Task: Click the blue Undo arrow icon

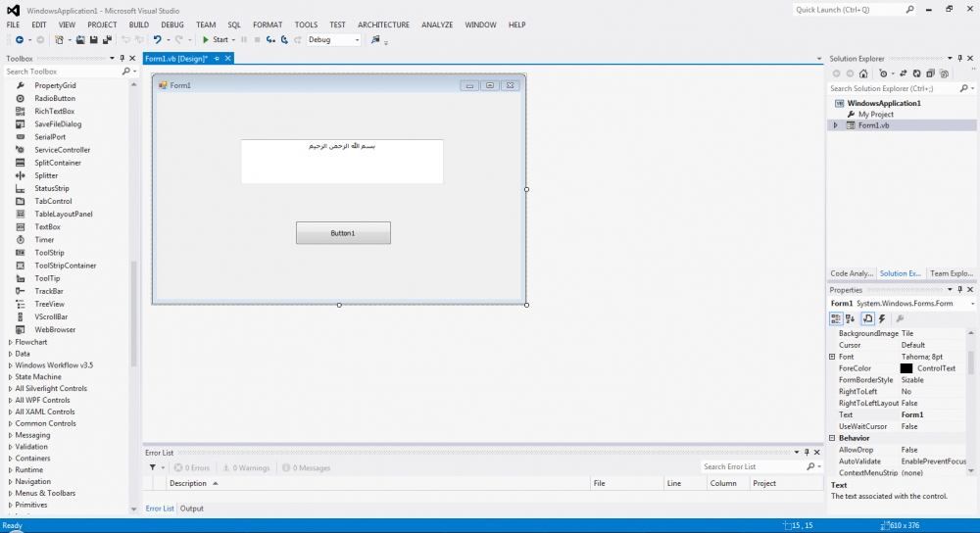Action: pos(157,40)
